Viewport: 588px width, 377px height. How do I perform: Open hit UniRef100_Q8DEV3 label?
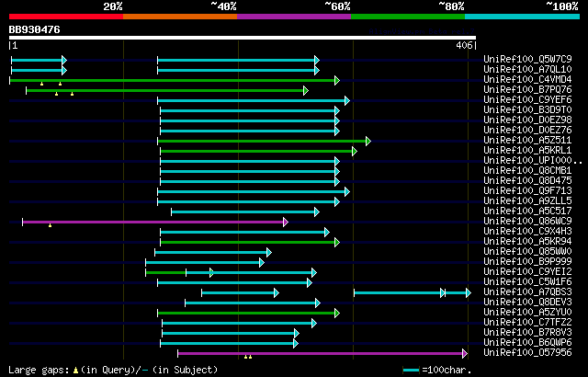(527, 302)
